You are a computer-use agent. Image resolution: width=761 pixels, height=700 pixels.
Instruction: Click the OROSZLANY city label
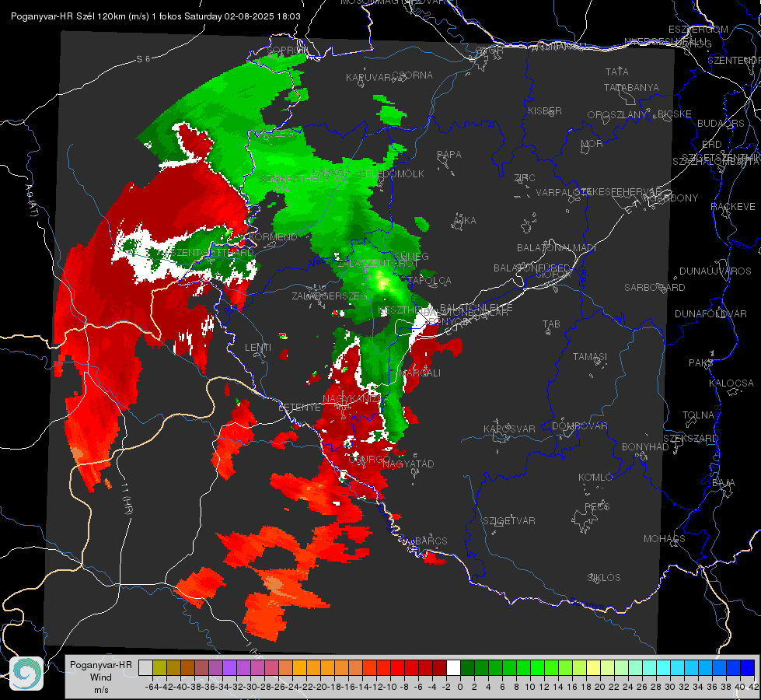[x=617, y=115]
